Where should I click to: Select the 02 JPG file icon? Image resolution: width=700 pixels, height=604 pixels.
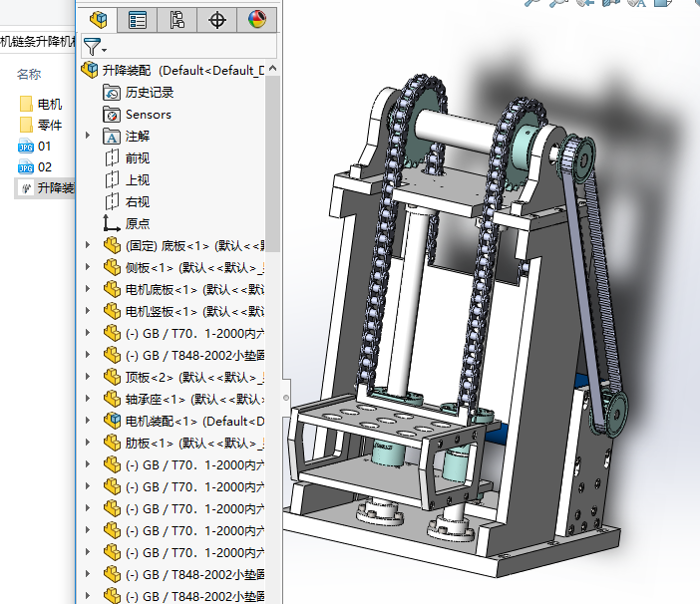tap(26, 166)
